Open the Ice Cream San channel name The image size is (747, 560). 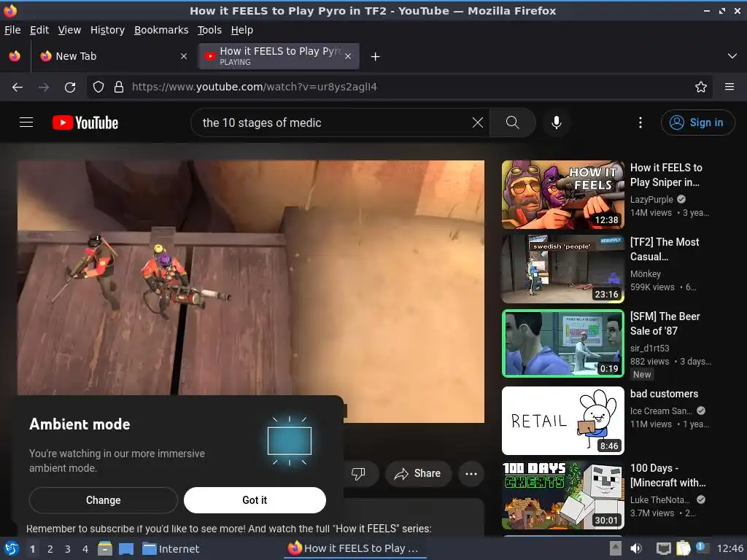(661, 411)
